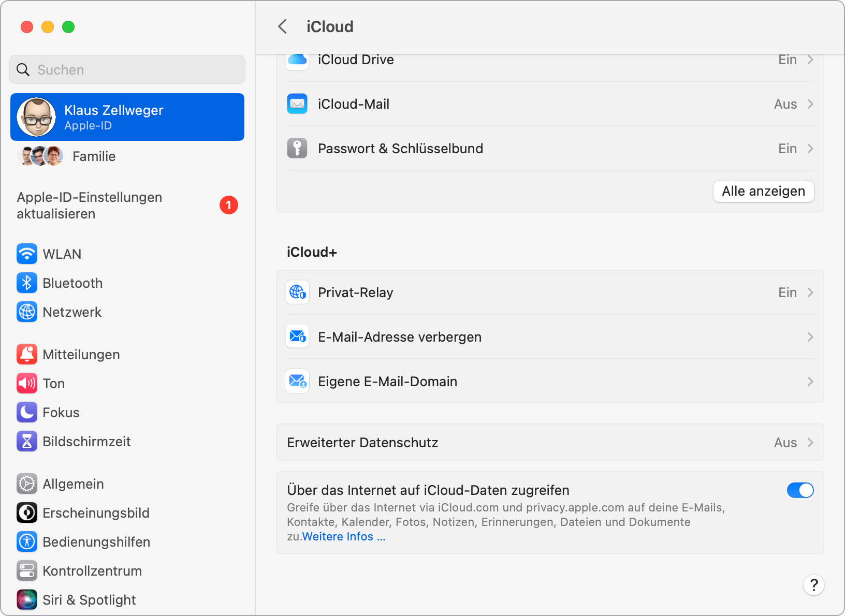Select Kontrollzentrum label in sidebar
845x616 pixels.
[92, 571]
